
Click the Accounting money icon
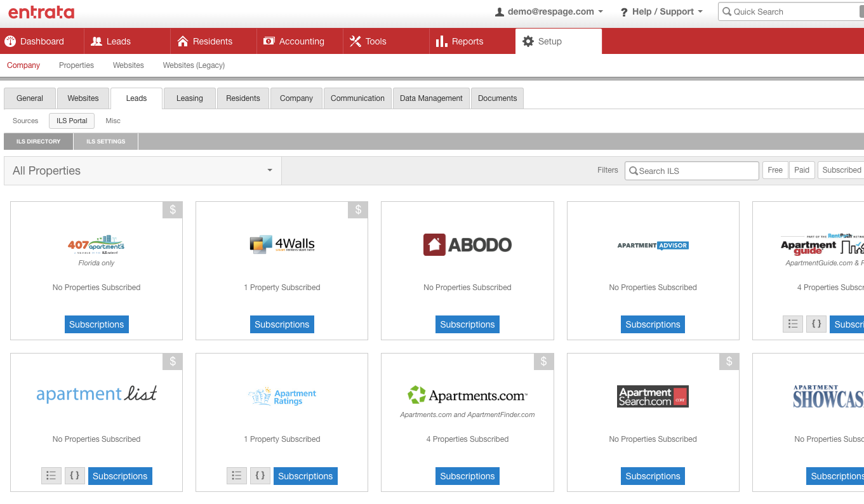(269, 41)
